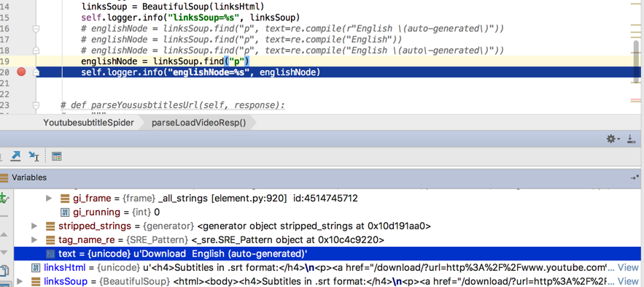Hide the debug tool window
Screen dimensions: 644x287
632,139
